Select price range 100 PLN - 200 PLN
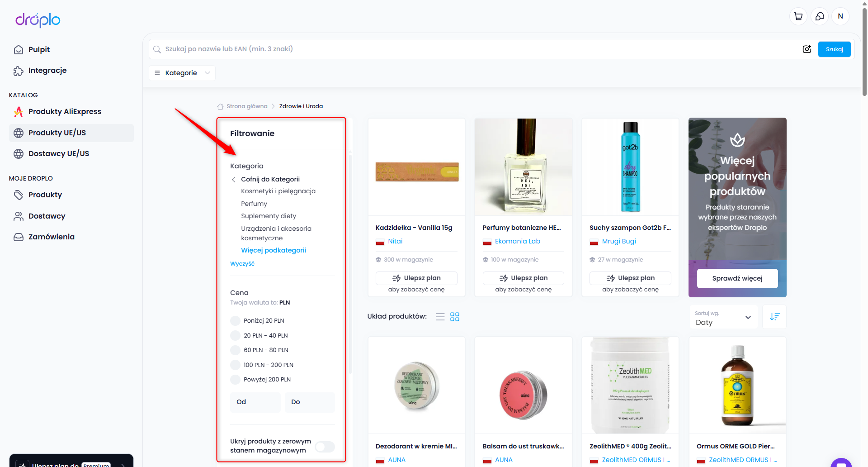The width and height of the screenshot is (868, 467). [x=235, y=365]
